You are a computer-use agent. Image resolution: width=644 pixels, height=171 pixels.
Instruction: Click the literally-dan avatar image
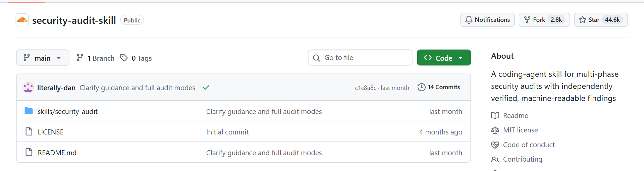click(28, 88)
